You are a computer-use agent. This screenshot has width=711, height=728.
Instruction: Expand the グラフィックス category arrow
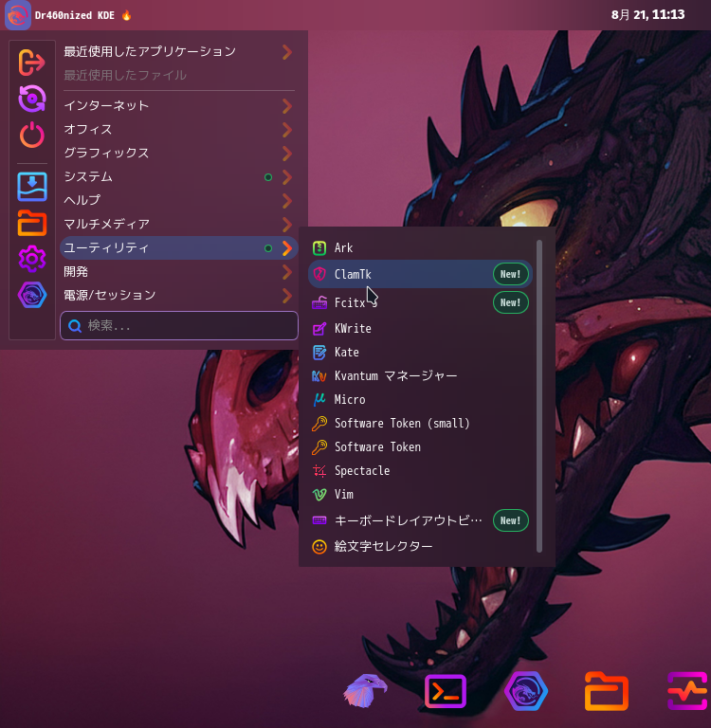tap(287, 154)
